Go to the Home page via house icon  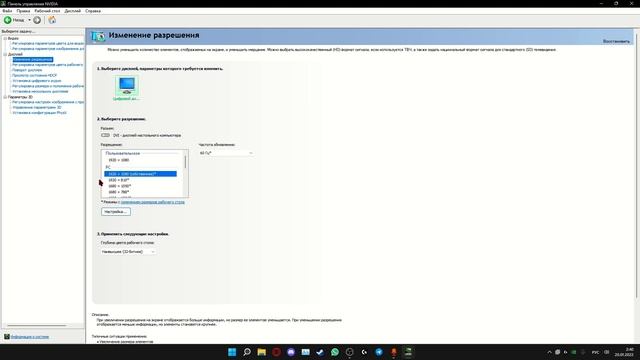[x=52, y=20]
